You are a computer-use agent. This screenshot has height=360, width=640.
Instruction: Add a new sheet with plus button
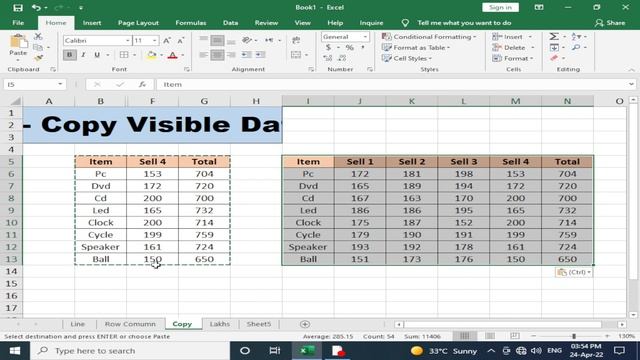[304, 324]
